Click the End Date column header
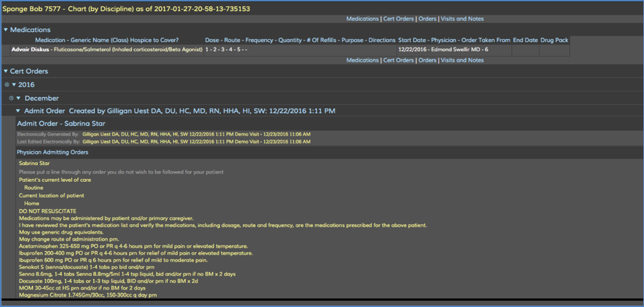Viewport: 644px width, 307px height. [x=525, y=41]
